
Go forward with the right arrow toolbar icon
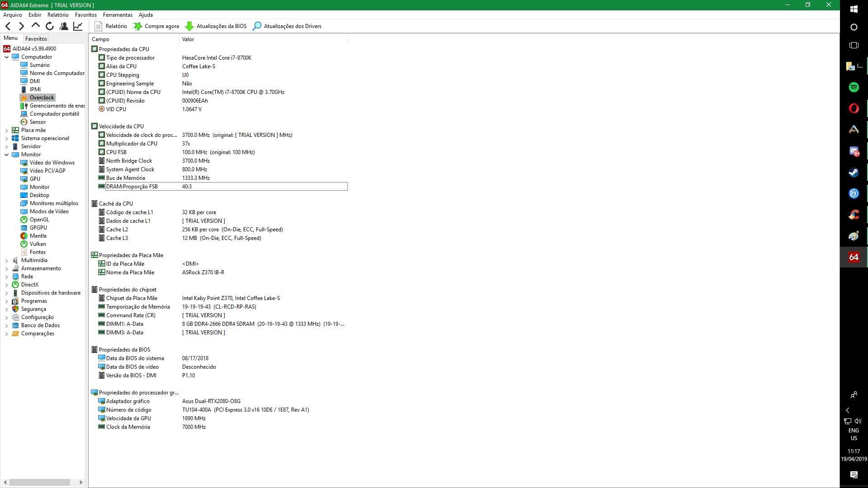(x=21, y=26)
